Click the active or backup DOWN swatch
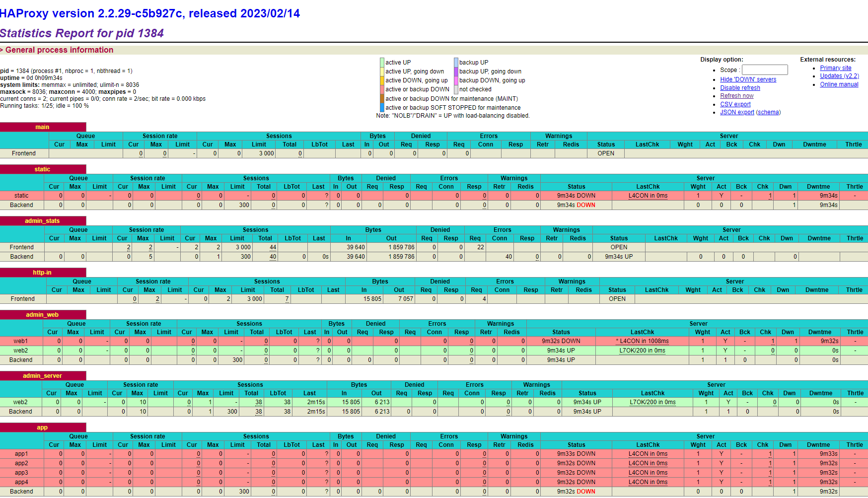The width and height of the screenshot is (868, 498). point(382,89)
